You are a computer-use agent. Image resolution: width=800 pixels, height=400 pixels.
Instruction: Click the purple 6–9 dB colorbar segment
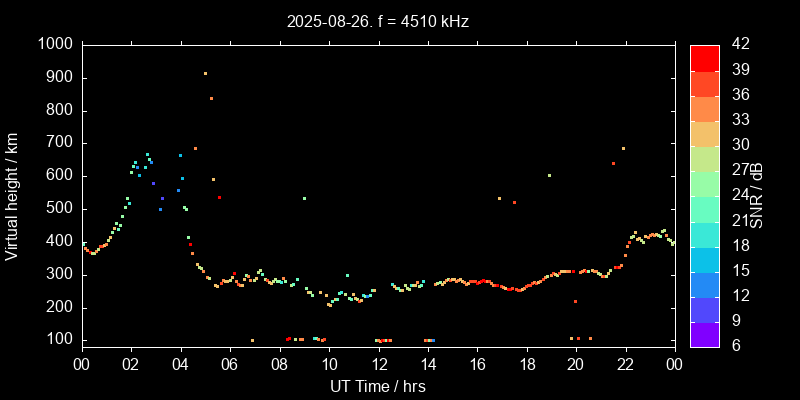click(x=704, y=335)
